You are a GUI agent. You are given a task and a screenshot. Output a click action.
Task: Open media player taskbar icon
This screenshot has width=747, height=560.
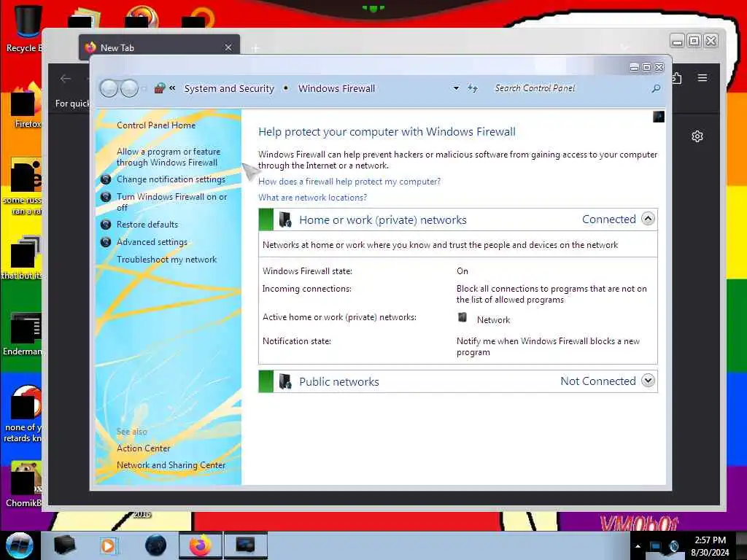click(x=109, y=545)
